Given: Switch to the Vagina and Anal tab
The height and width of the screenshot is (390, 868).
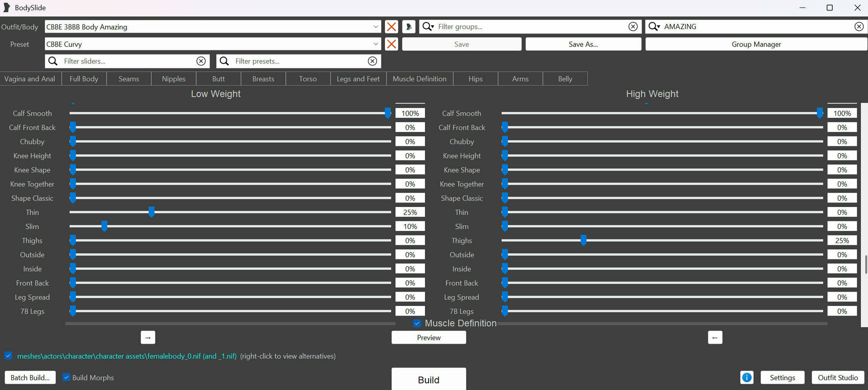Looking at the screenshot, I should [x=30, y=79].
